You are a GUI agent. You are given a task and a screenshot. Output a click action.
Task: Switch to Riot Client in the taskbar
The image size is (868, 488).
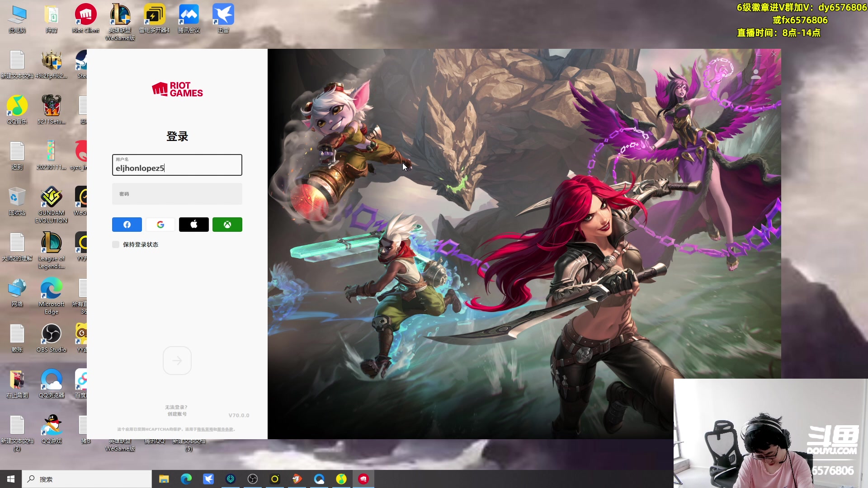click(363, 479)
